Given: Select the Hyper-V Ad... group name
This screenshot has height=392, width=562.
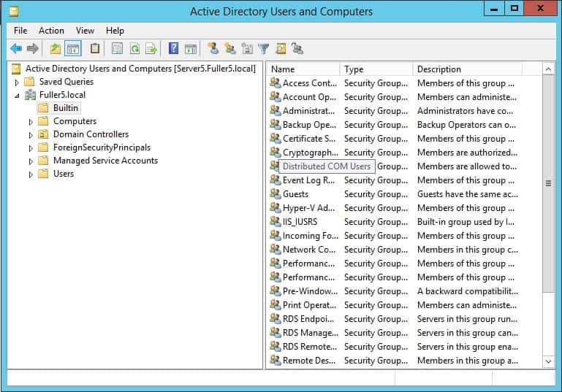Looking at the screenshot, I should pos(308,207).
